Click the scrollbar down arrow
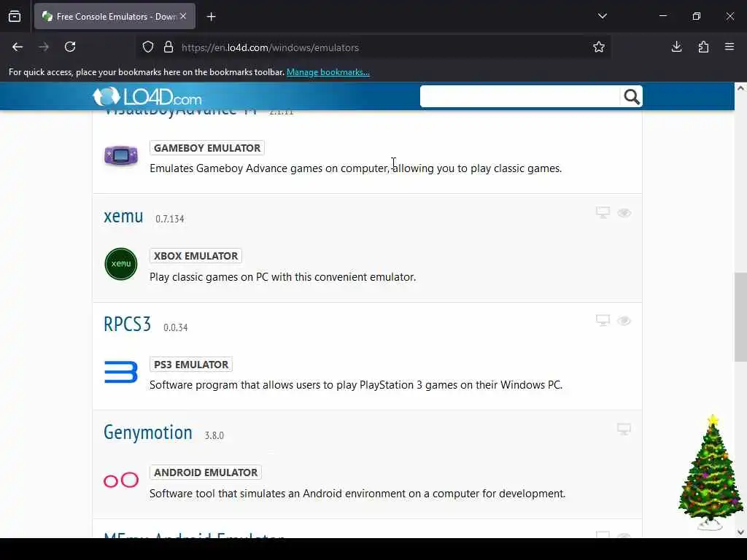Screen dimensions: 747x560 740,532
